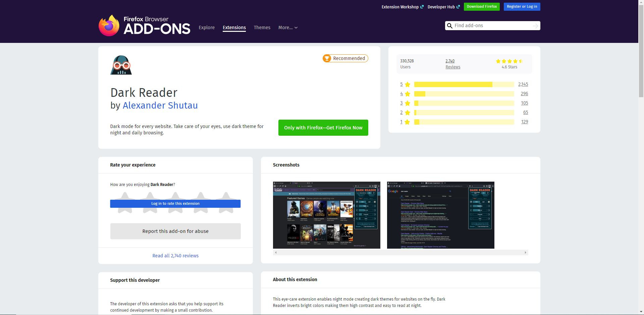Click the 4-star rating bar
This screenshot has width=644, height=315.
(x=464, y=94)
